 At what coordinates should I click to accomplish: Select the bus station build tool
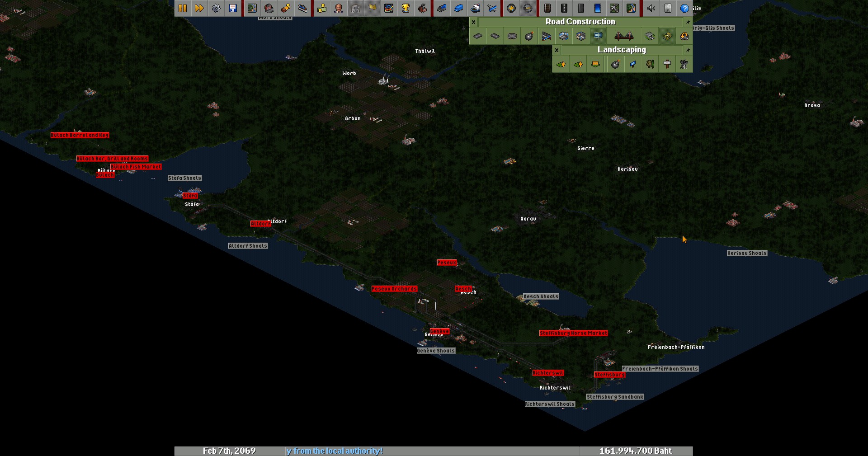click(x=563, y=36)
